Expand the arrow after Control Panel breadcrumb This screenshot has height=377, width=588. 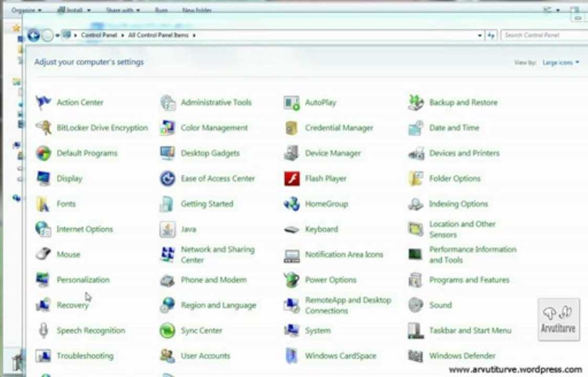[x=123, y=35]
